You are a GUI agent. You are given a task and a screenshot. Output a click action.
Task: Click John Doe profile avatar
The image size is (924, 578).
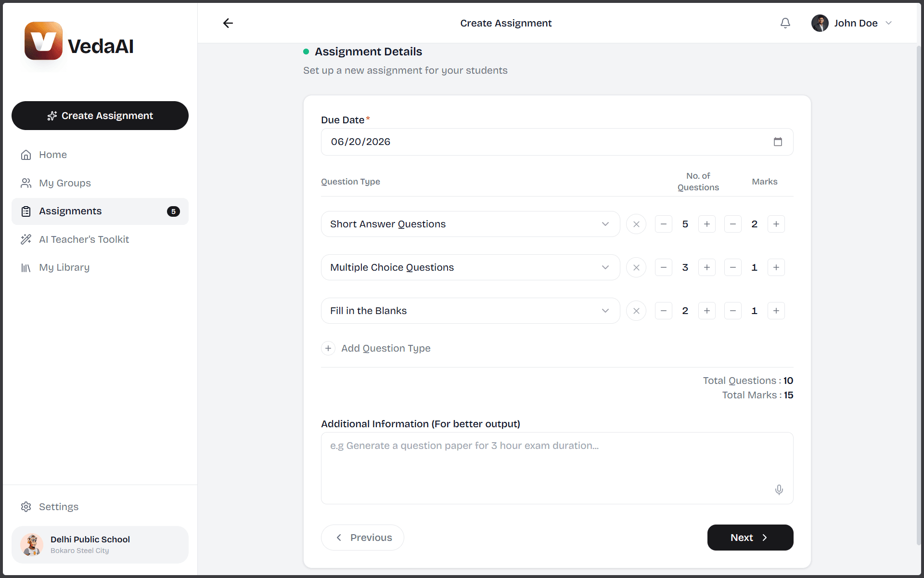820,23
